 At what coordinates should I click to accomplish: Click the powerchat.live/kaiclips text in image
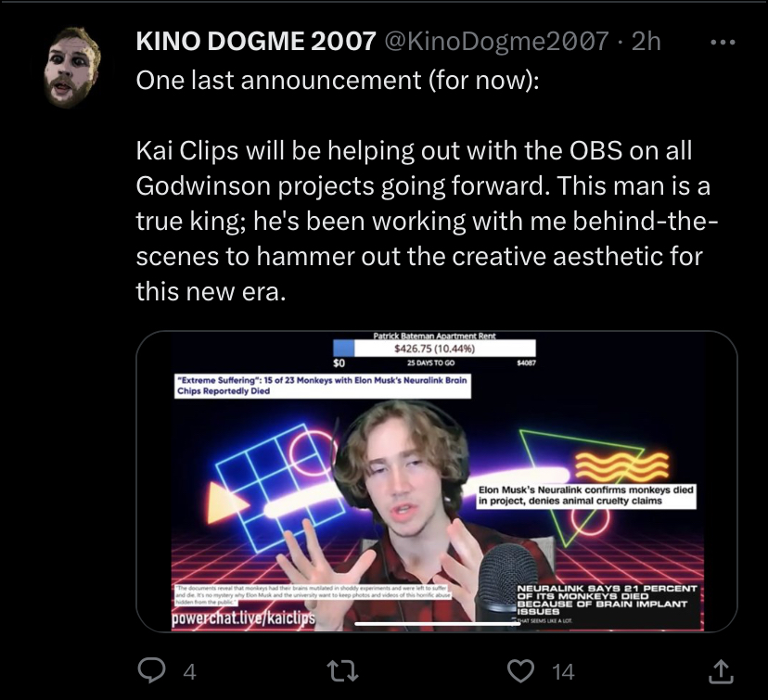click(243, 617)
